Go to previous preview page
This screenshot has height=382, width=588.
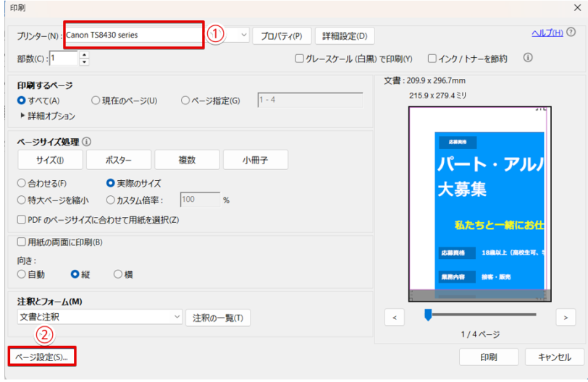[x=395, y=318]
